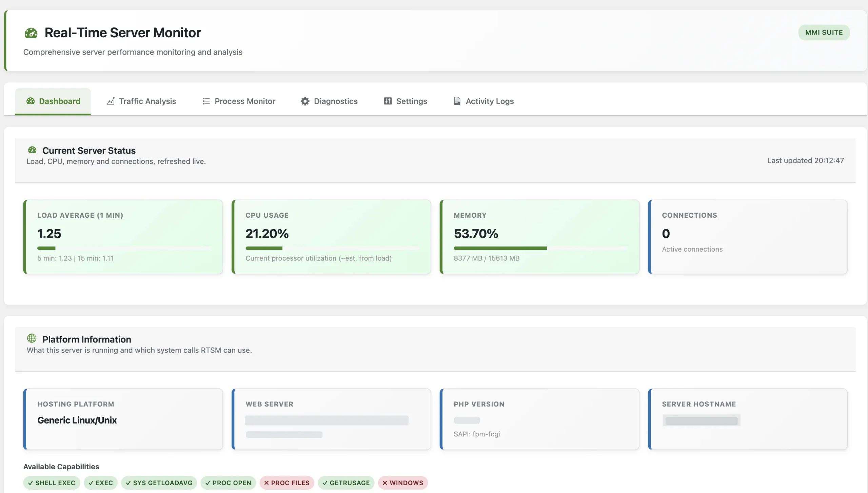This screenshot has width=868, height=493.
Task: Go to the Activity Logs tab
Action: coord(484,101)
